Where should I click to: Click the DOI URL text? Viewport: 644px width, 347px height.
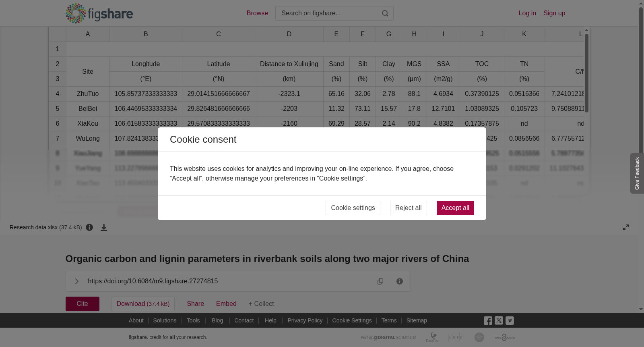tap(153, 281)
